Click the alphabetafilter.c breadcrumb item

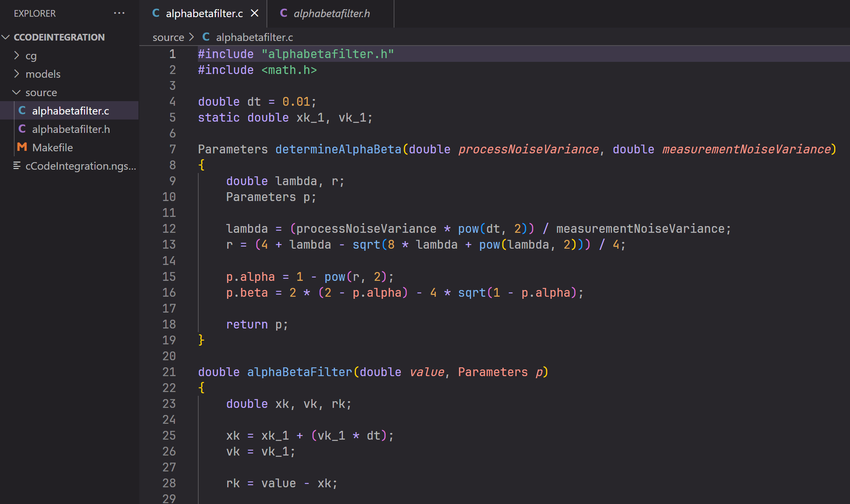point(254,37)
